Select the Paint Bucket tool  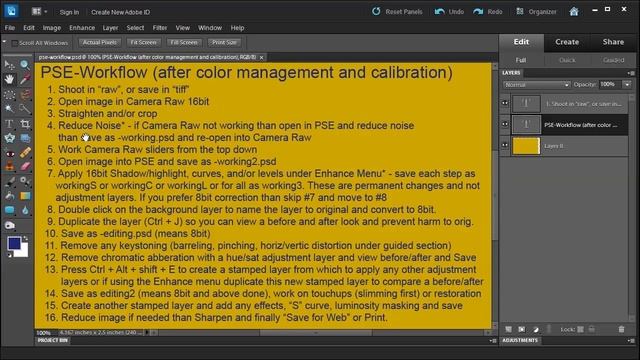click(x=9, y=196)
